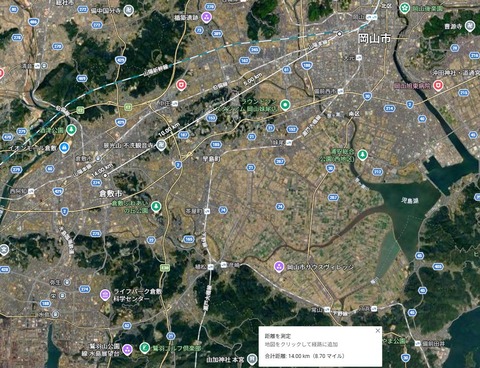Click the measurement start point near 岡山 station
Image resolution: width=480 pixels, height=368 pixels.
[339, 33]
